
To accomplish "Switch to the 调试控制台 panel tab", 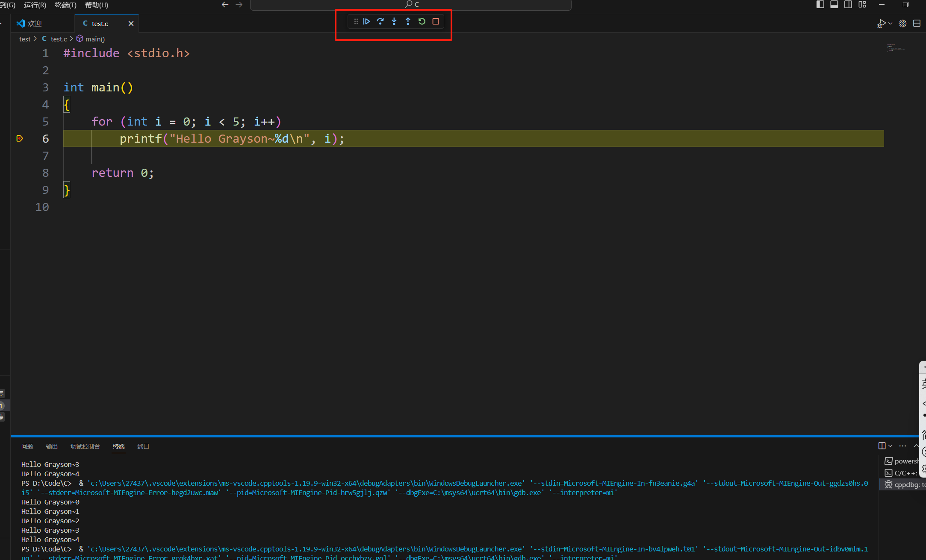I will pyautogui.click(x=85, y=446).
